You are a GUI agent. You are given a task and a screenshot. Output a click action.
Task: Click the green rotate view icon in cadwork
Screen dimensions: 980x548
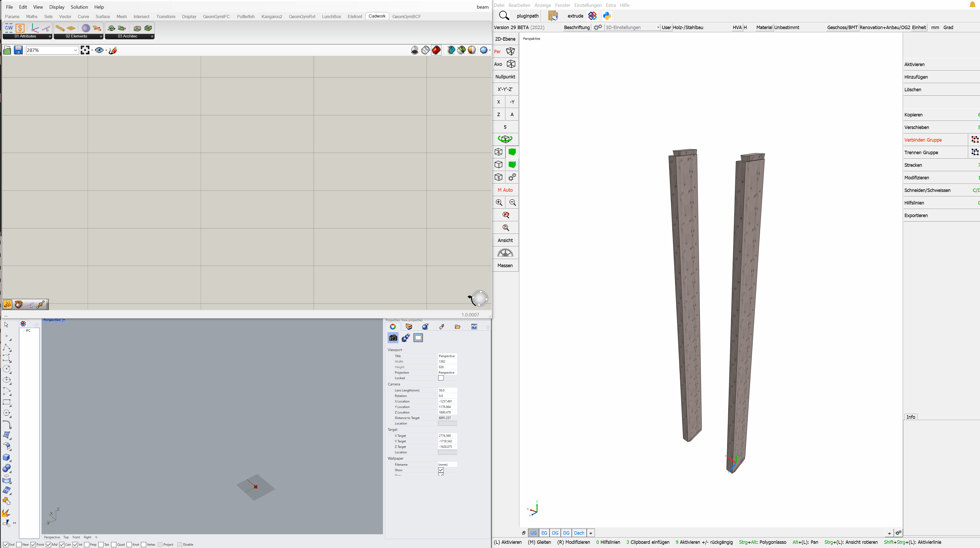505,139
